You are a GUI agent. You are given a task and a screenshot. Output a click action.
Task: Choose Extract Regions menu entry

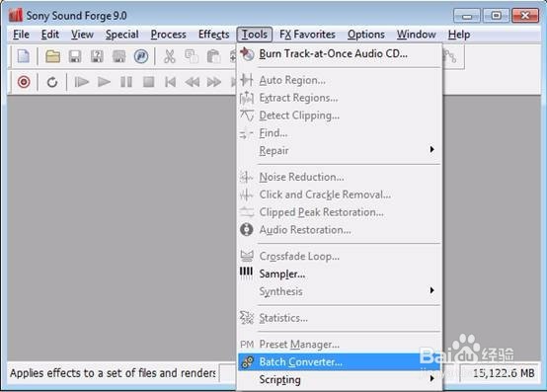[x=340, y=98]
